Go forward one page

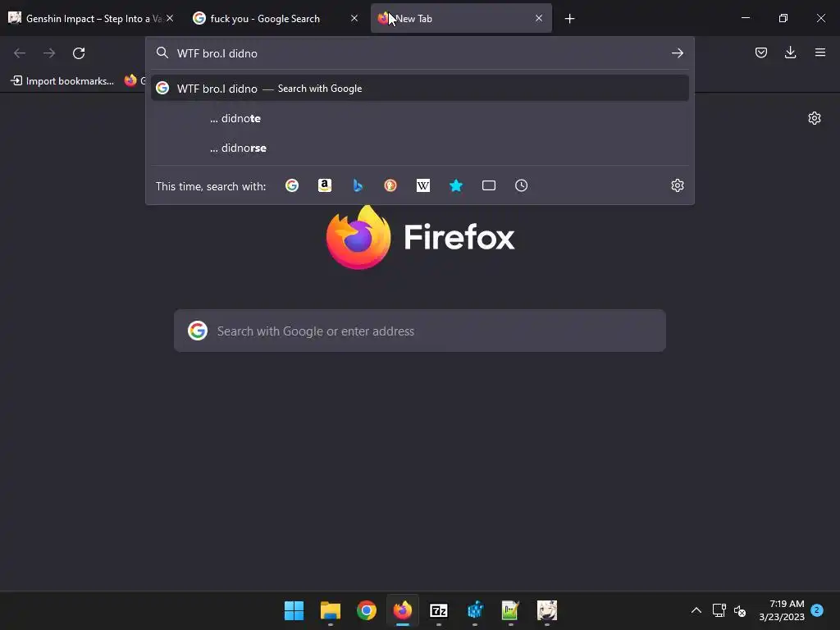[49, 53]
